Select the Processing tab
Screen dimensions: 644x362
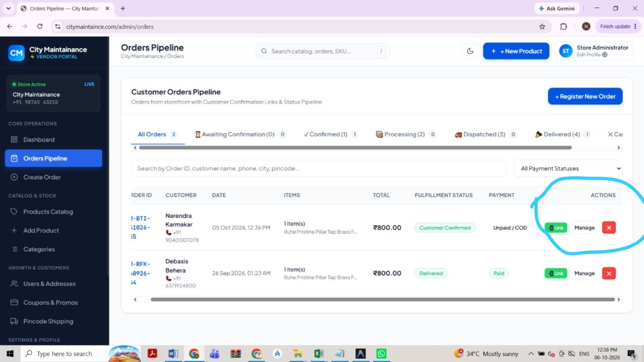[x=406, y=134]
